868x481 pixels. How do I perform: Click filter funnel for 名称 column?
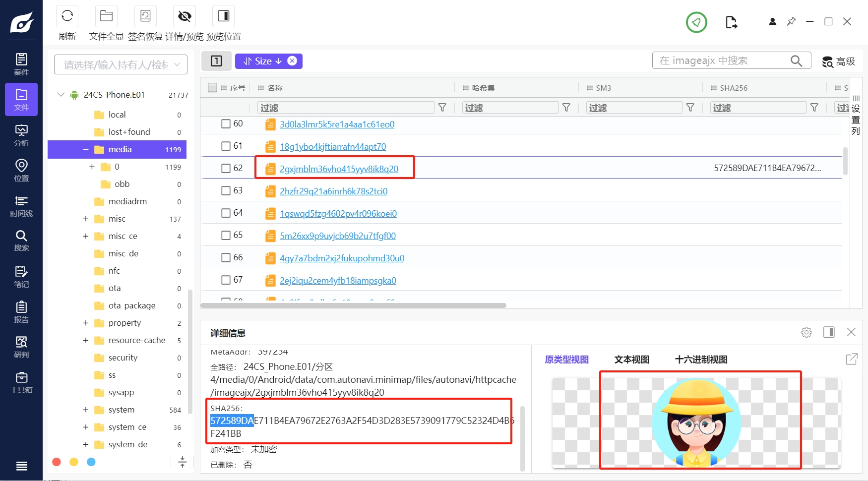click(442, 108)
